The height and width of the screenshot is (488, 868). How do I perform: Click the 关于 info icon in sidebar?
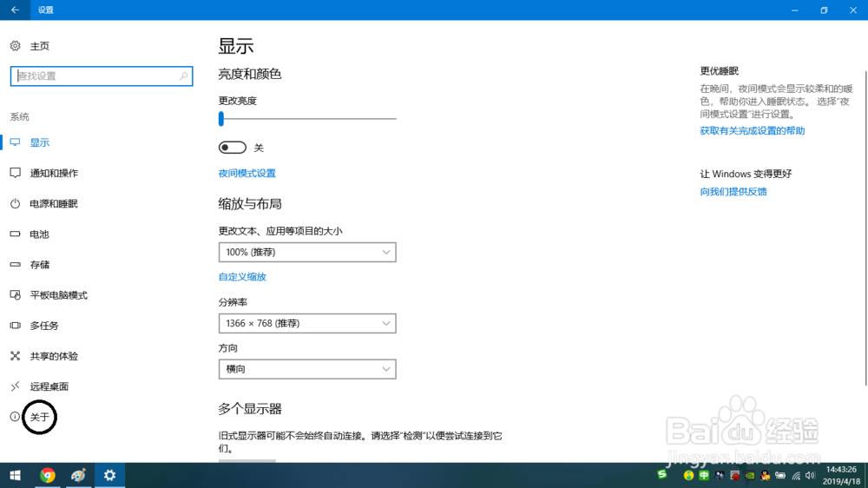[x=15, y=417]
